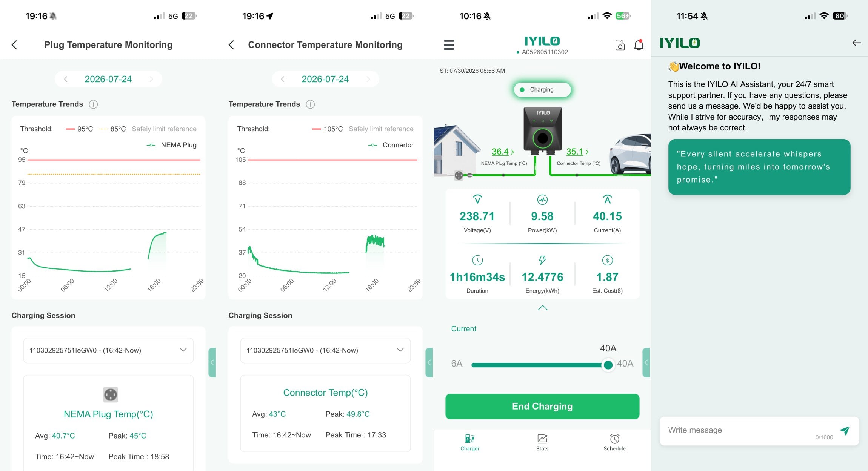
Task: Tap the 95°C threshold legend on plug chart
Action: 80,129
